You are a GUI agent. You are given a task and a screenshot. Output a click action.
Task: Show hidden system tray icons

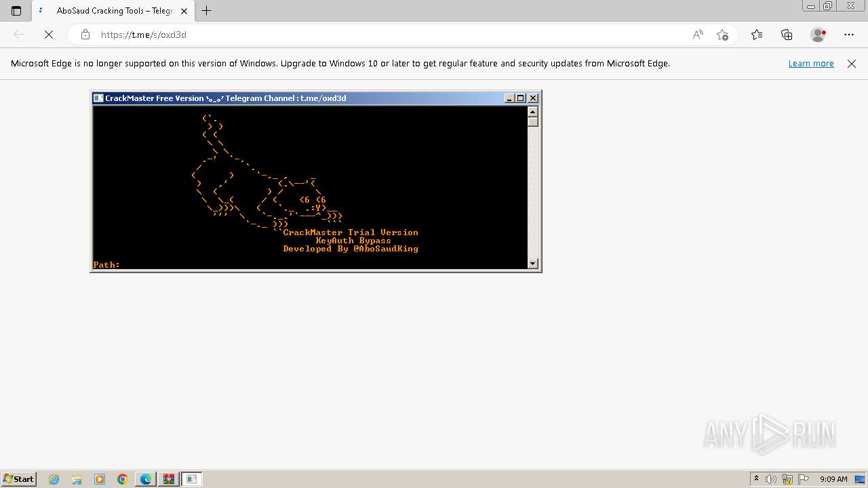pos(756,479)
